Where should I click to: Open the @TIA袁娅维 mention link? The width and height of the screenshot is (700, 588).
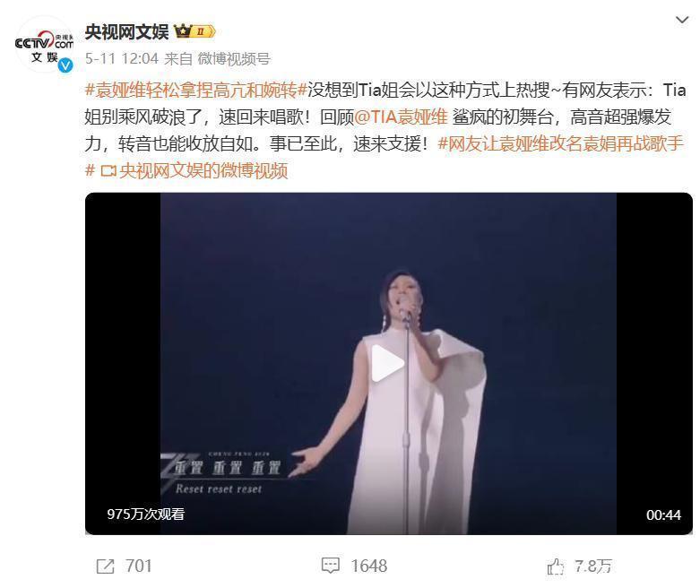pos(401,117)
